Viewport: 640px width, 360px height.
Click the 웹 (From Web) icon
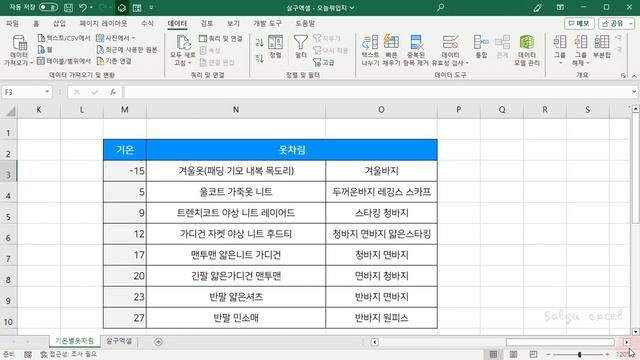[41, 50]
